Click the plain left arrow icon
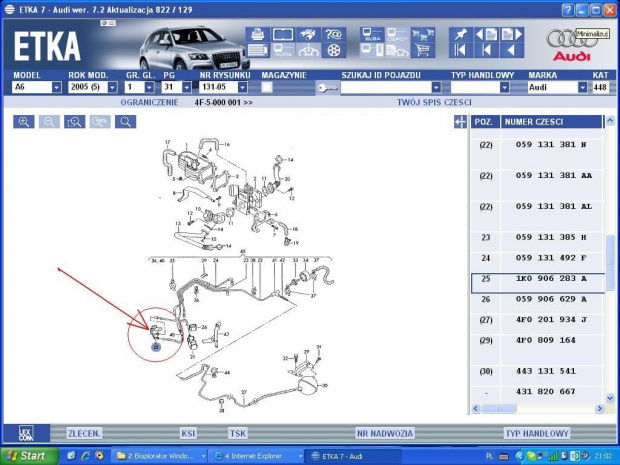Image resolution: width=620 pixels, height=465 pixels. [512, 50]
